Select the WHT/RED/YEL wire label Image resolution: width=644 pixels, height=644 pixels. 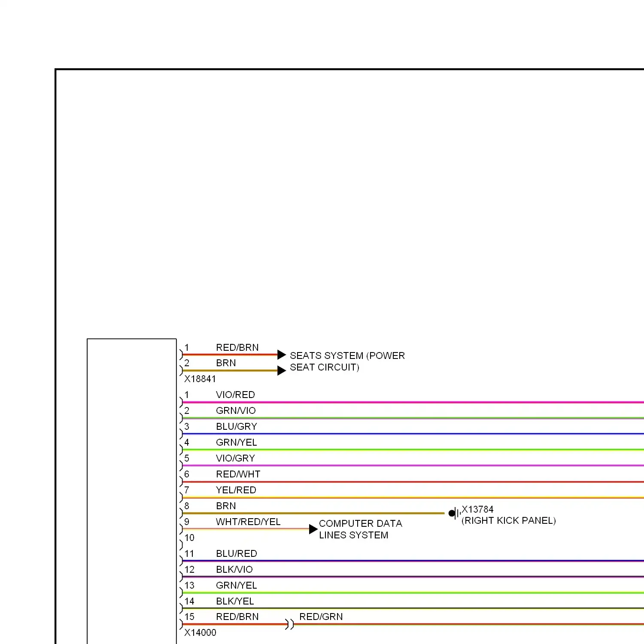[248, 522]
